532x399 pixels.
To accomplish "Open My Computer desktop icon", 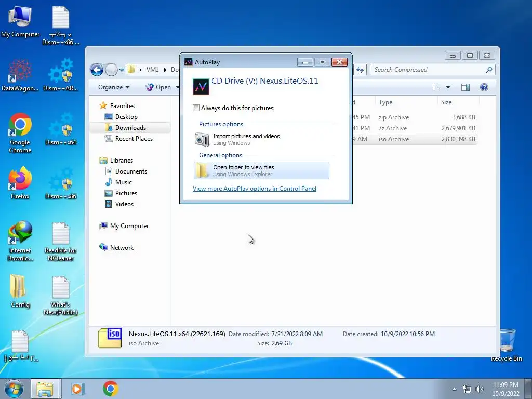I will (20, 21).
